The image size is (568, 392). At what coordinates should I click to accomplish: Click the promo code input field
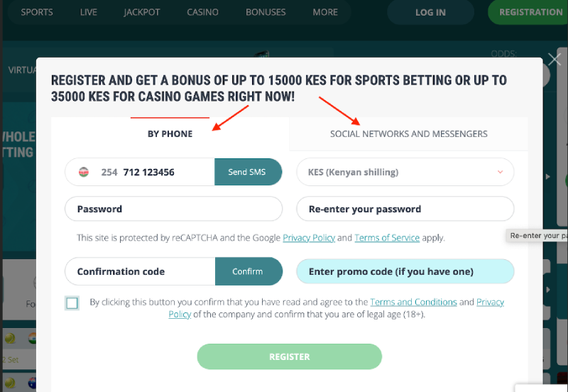(x=405, y=271)
